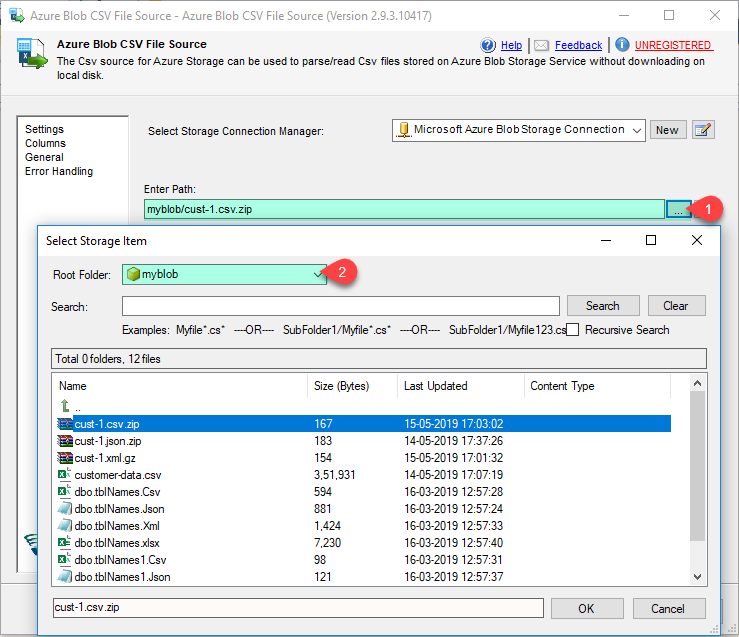The width and height of the screenshot is (739, 637).
Task: Click the archive icon of cust-1.csv.zip
Action: click(65, 424)
